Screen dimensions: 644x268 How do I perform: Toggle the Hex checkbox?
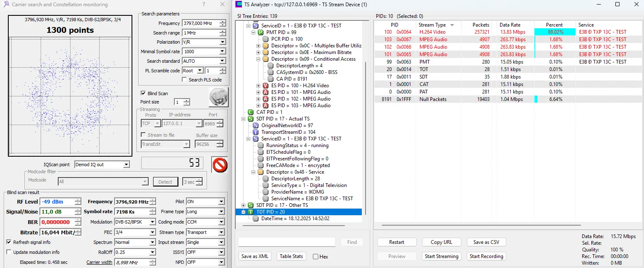(x=316, y=257)
